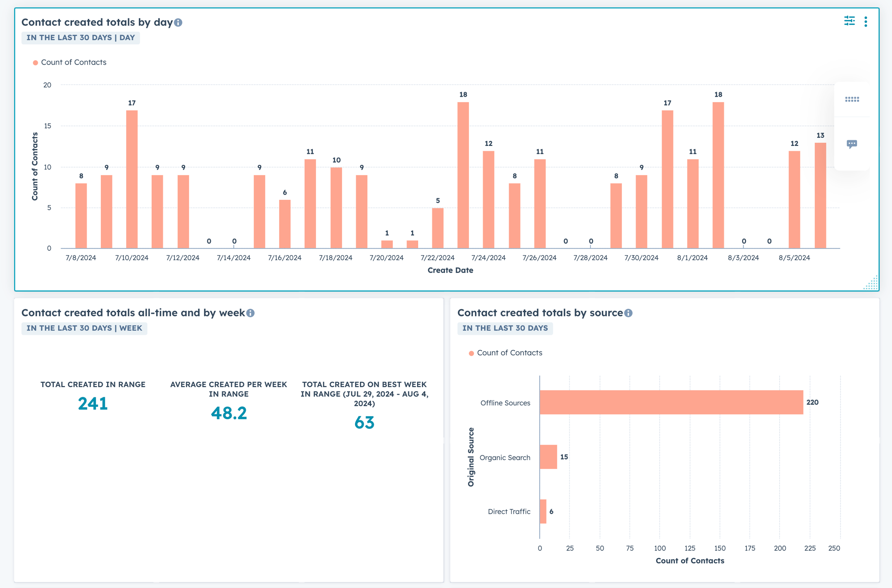Click info icon beside all-time and by week title
The width and height of the screenshot is (892, 588).
point(250,313)
